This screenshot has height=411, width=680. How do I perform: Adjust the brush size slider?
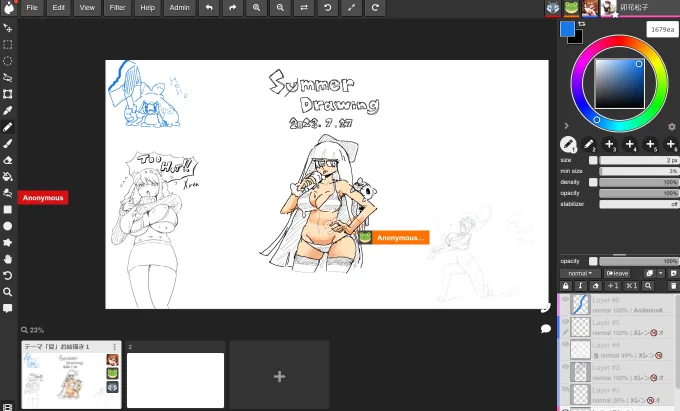[x=639, y=160]
